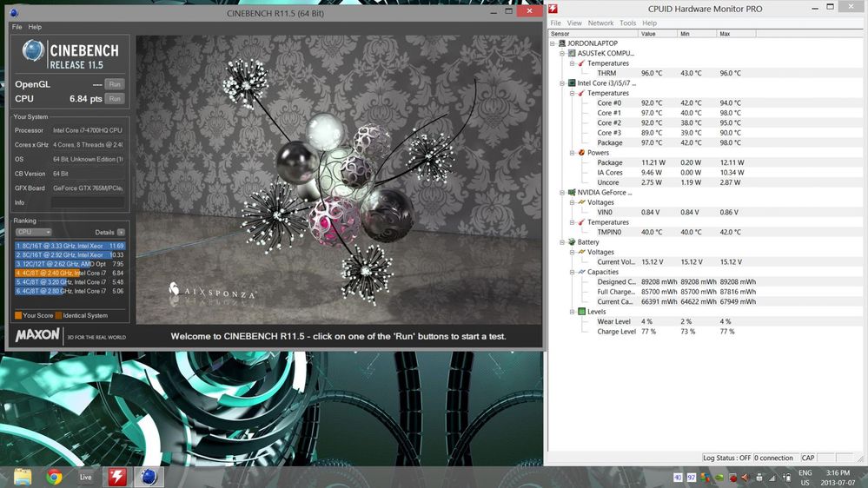Click the Min column header

pyautogui.click(x=696, y=34)
